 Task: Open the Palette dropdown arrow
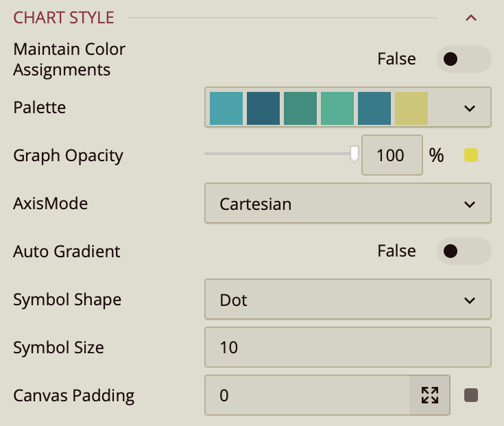coord(470,108)
